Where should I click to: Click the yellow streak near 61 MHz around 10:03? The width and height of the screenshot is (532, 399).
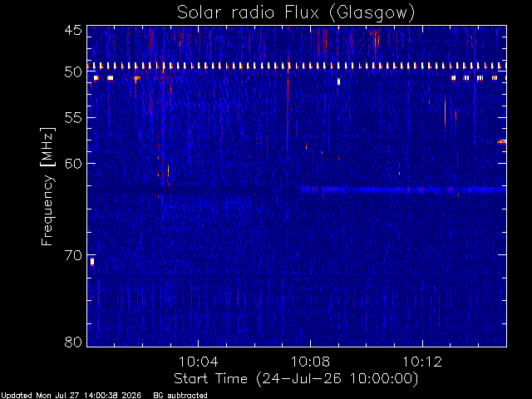tap(168, 170)
